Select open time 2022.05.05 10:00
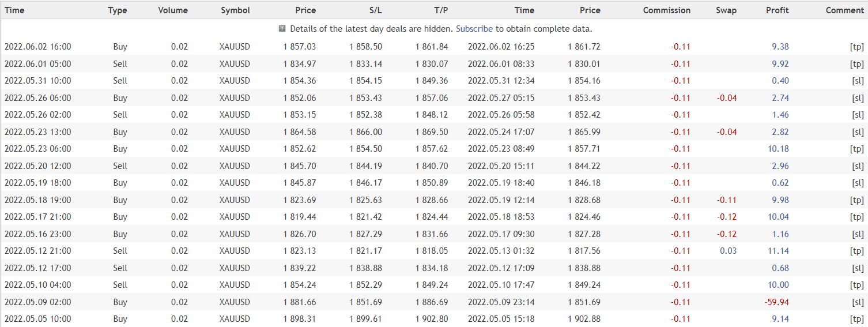 click(x=38, y=319)
